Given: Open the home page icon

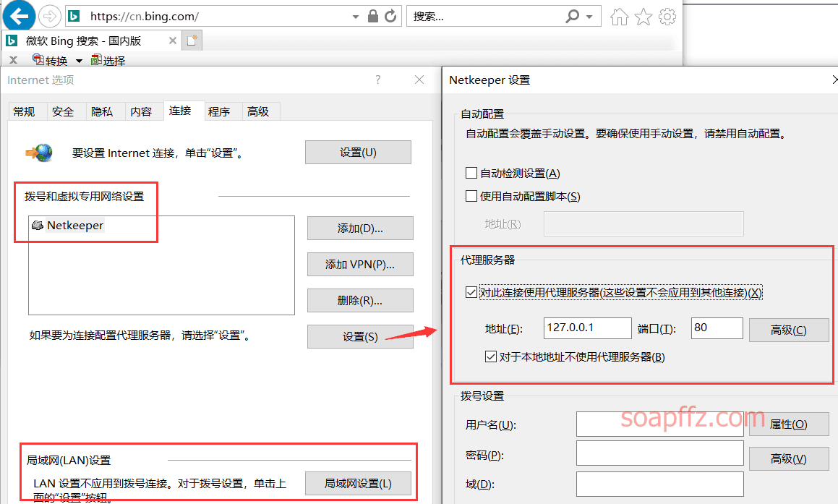Looking at the screenshot, I should point(620,17).
